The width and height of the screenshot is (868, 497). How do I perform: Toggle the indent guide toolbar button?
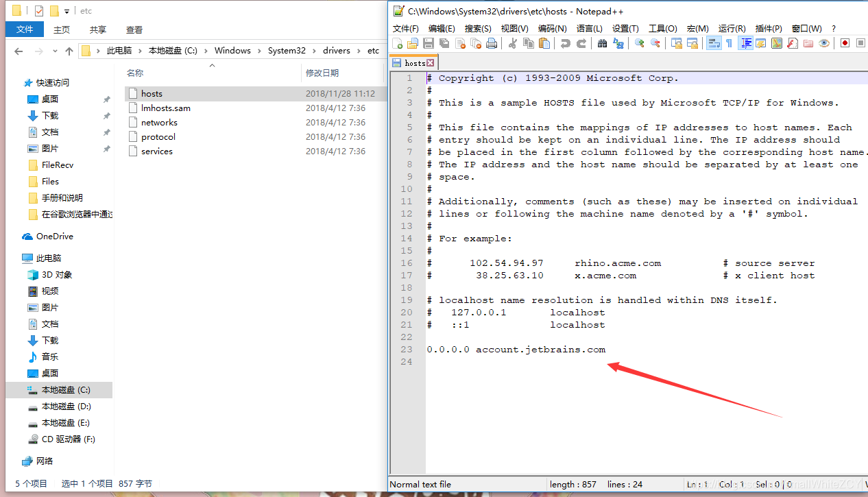click(x=745, y=43)
